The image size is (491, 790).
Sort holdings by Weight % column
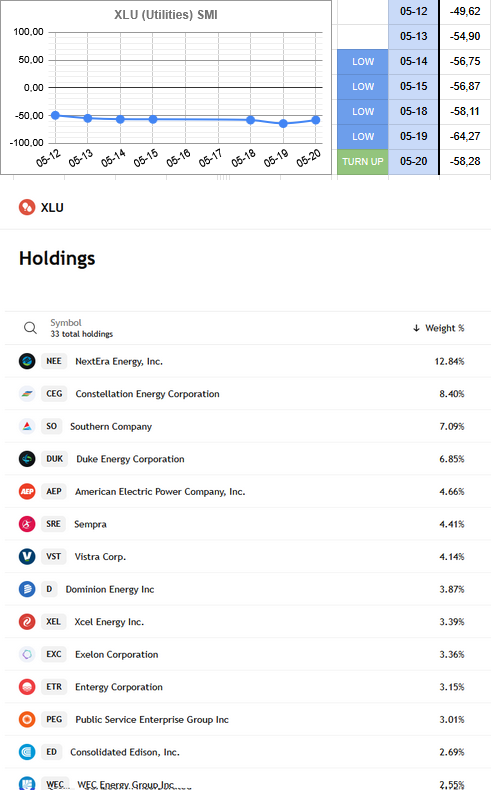click(x=445, y=328)
